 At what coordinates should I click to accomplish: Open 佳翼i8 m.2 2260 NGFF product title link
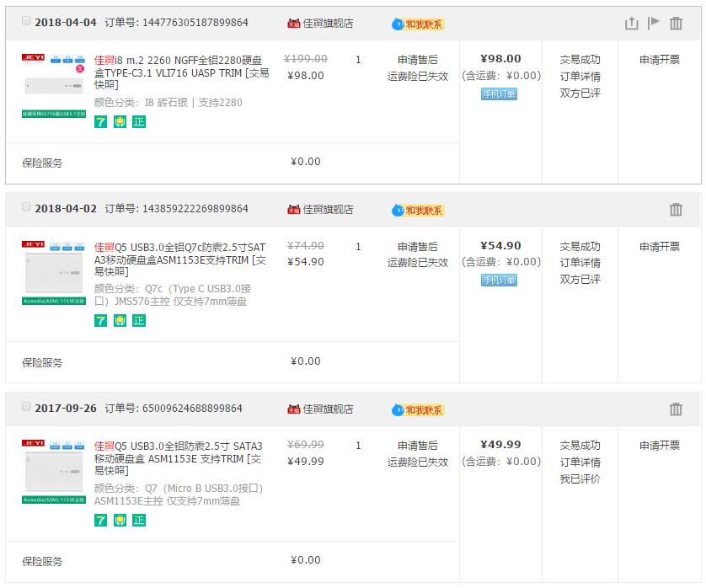pyautogui.click(x=181, y=72)
